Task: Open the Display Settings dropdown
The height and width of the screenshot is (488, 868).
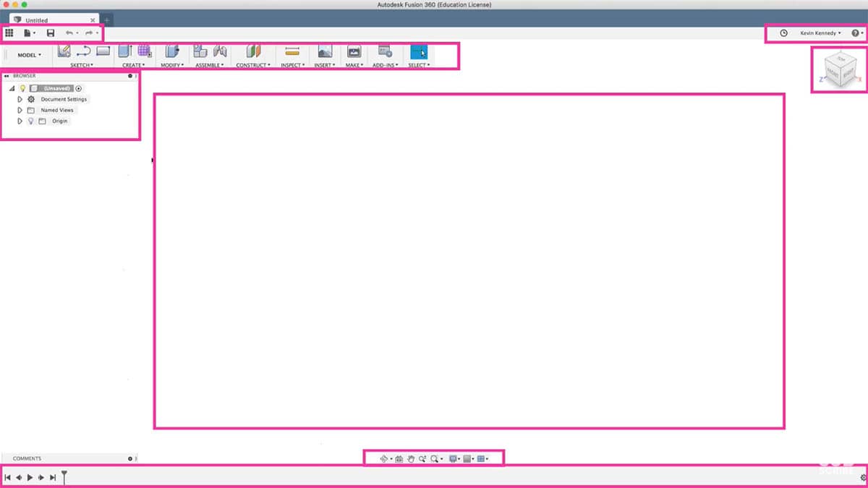Action: 455,458
